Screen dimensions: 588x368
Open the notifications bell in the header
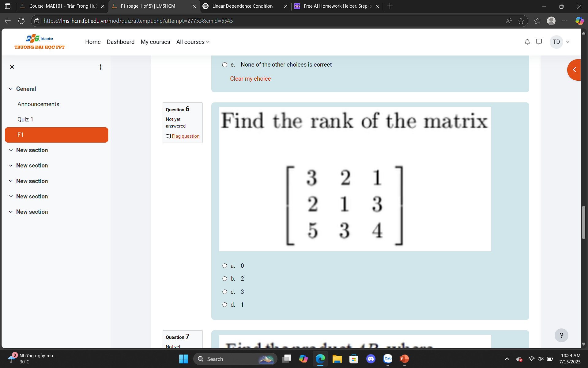[527, 42]
